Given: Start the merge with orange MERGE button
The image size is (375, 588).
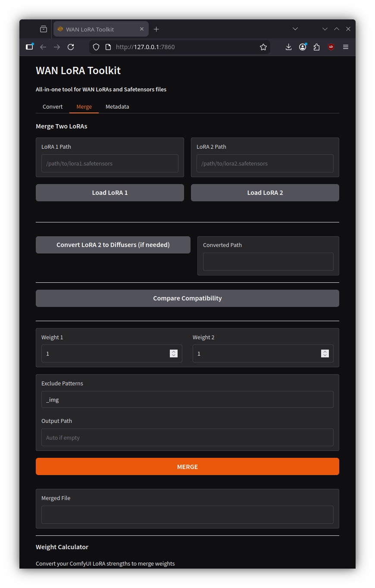Looking at the screenshot, I should (187, 466).
